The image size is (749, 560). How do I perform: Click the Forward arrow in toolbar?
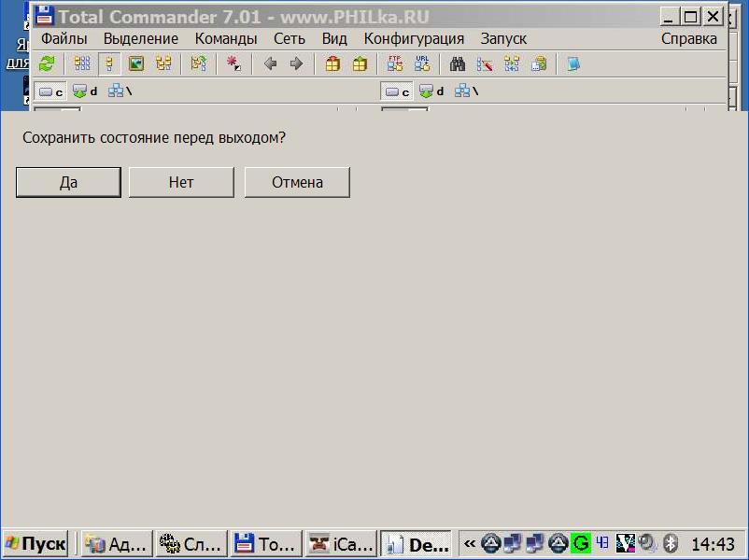tap(296, 63)
